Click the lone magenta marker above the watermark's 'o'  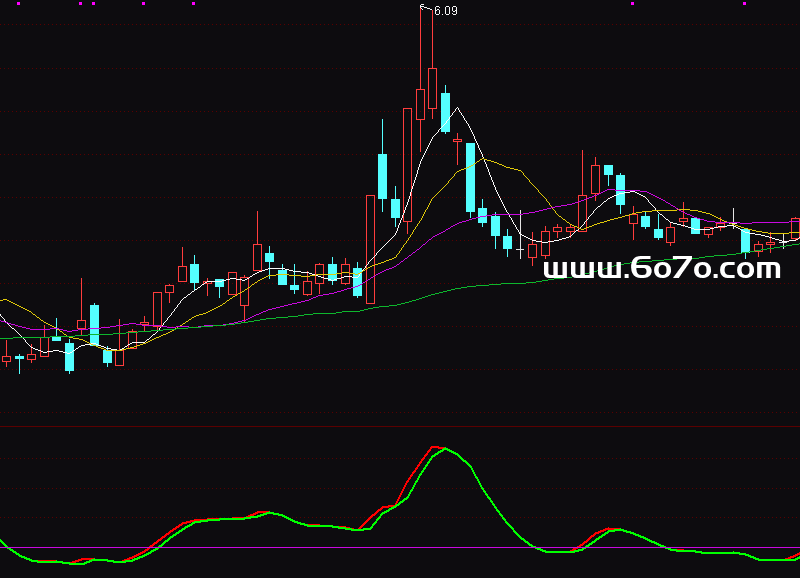pos(633,4)
